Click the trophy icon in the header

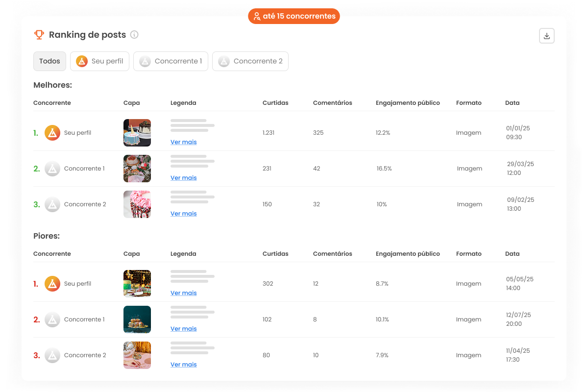39,35
